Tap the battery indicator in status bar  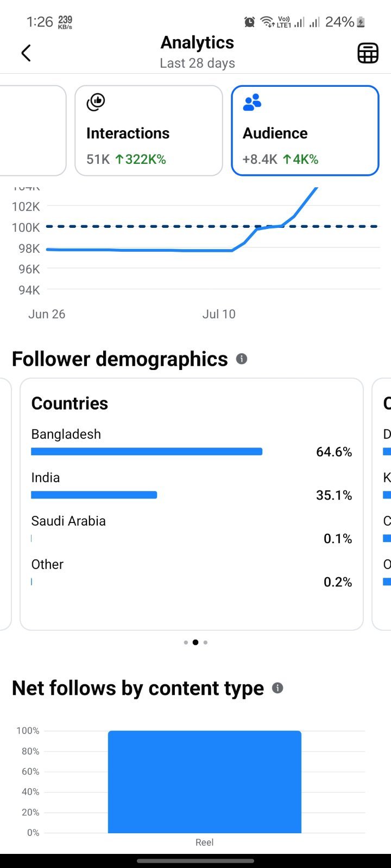tap(361, 22)
